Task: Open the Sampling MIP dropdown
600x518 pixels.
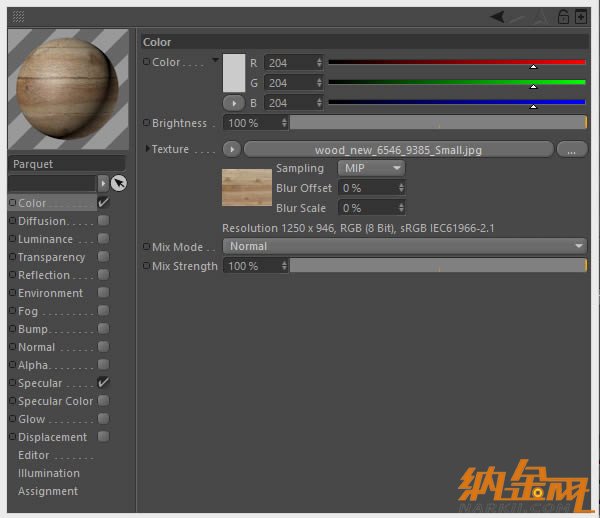Action: click(x=371, y=168)
